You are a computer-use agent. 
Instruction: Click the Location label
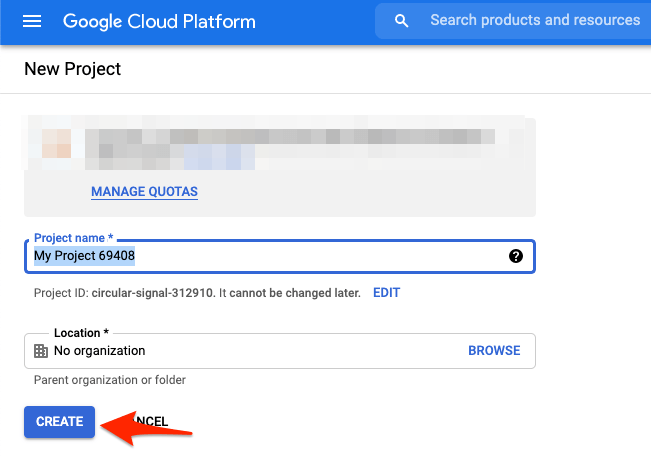(x=81, y=333)
